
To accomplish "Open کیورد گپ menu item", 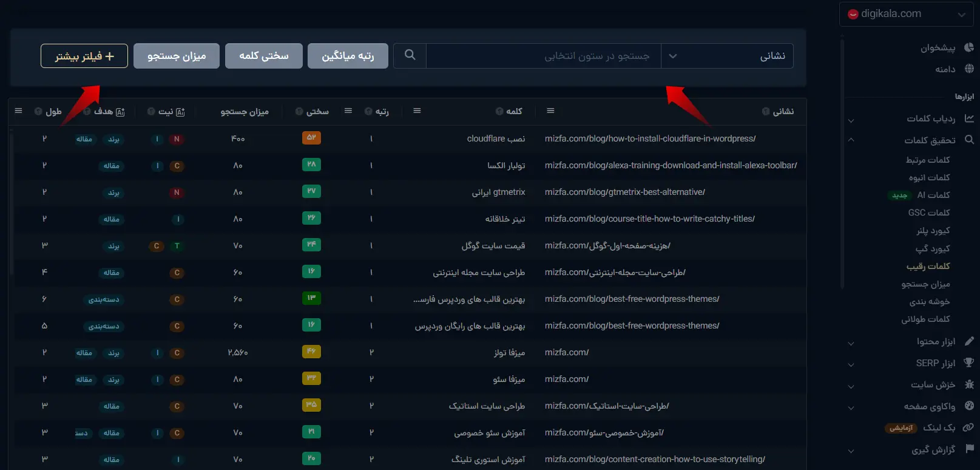I will click(x=933, y=248).
